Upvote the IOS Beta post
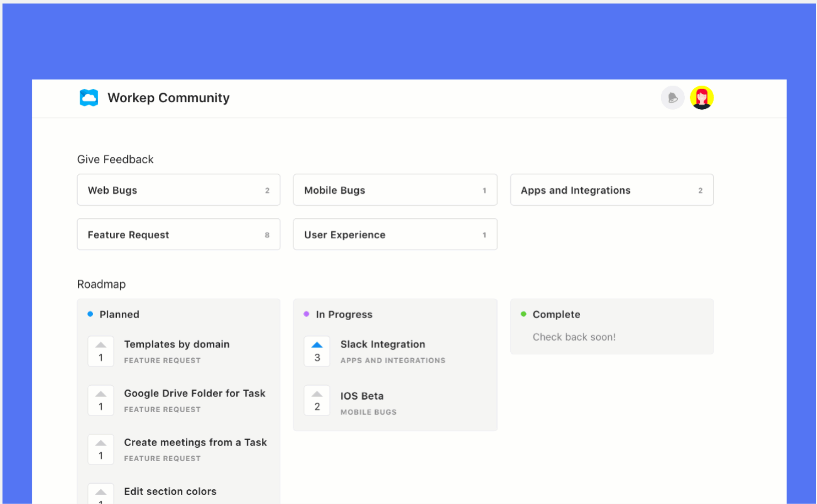 (x=317, y=400)
